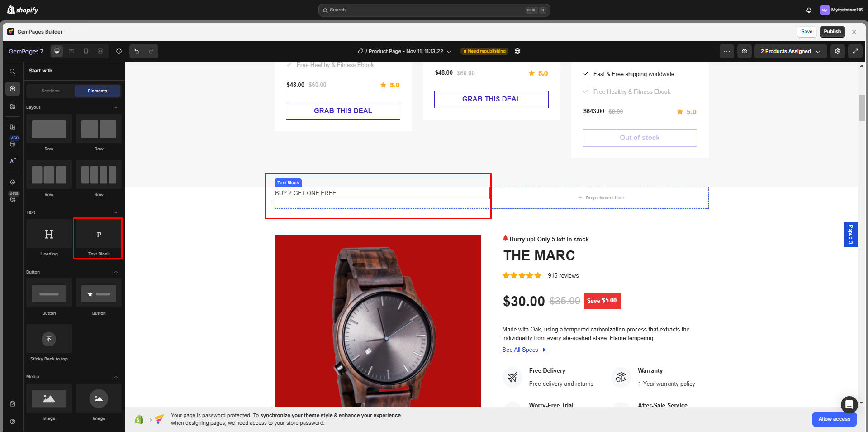Switch to the Sections tab
Screen dimensions: 868x432
pos(50,91)
